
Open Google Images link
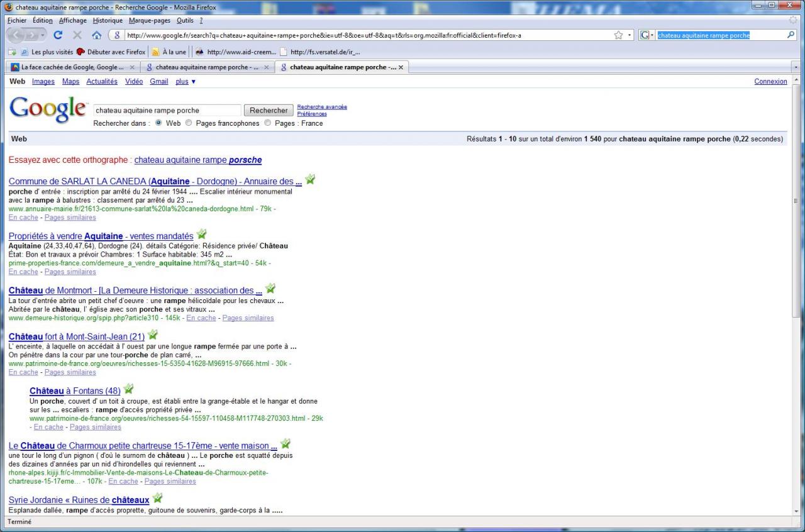[43, 81]
